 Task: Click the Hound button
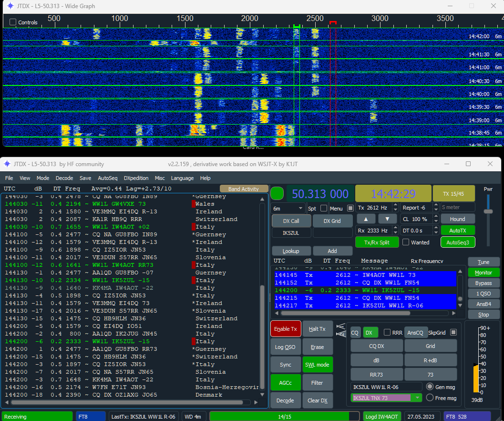coord(457,219)
